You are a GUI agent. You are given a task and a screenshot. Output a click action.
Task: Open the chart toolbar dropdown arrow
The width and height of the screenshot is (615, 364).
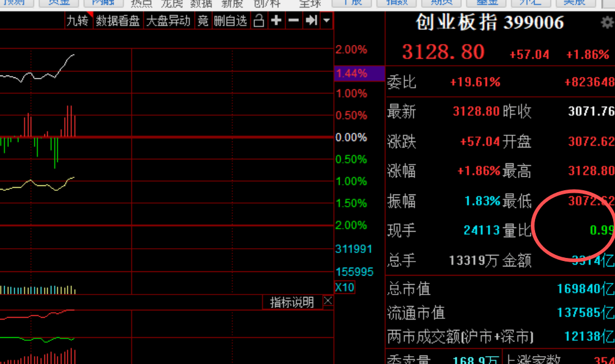327,21
